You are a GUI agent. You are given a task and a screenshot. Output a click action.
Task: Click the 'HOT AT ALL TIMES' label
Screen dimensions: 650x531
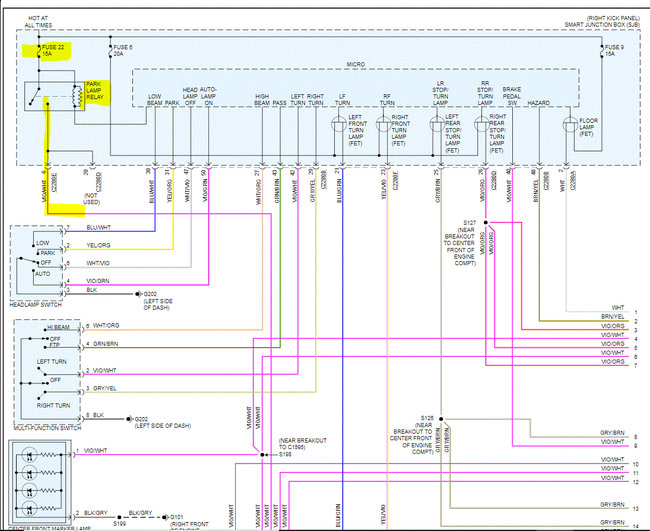(x=38, y=22)
